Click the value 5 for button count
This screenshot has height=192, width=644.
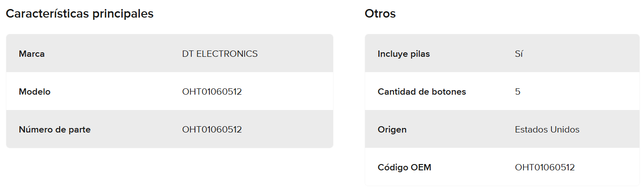point(518,92)
